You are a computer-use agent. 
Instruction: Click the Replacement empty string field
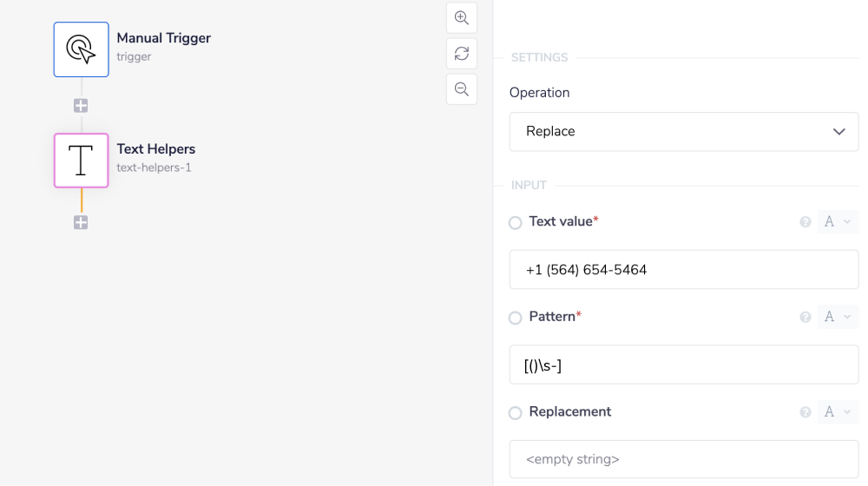pos(684,459)
